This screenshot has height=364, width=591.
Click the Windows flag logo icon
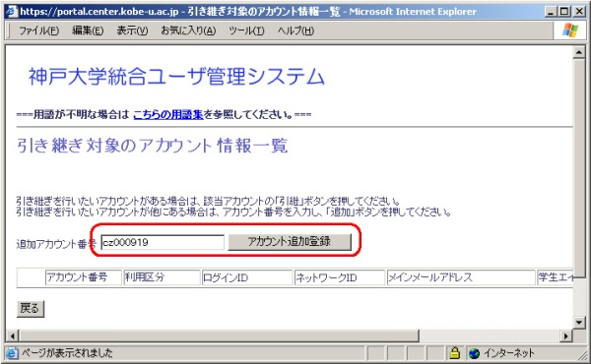[570, 30]
